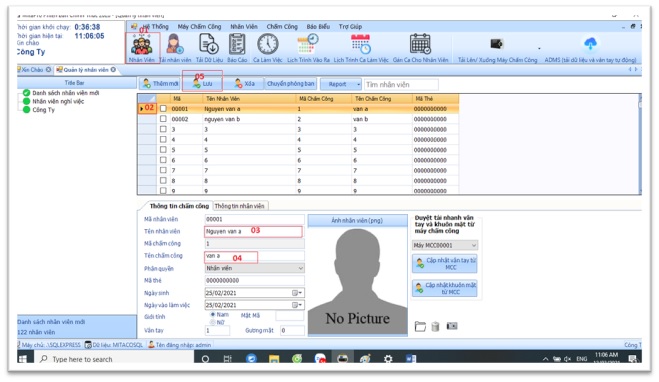
Task: Click the Tải Dữ Liệu download icon
Action: click(209, 48)
